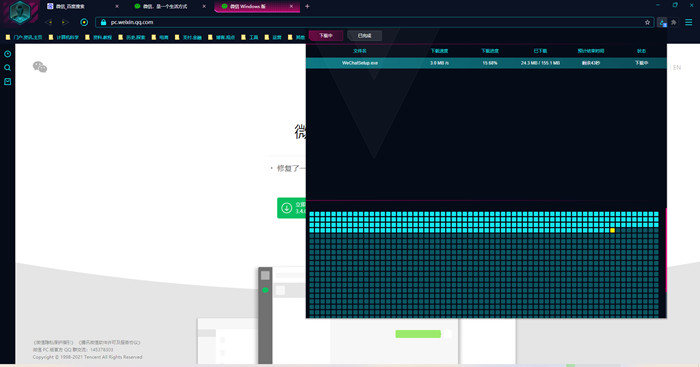Open the hamburger main menu
700x367 pixels.
[689, 22]
